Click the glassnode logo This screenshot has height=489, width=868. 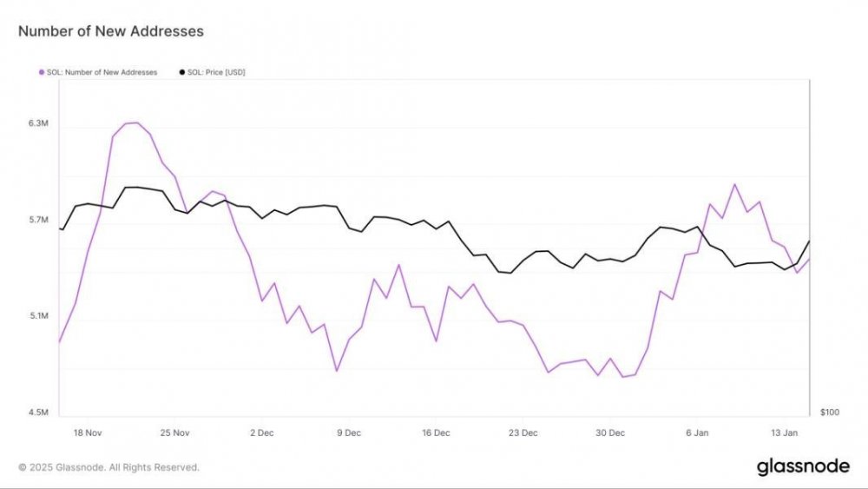tap(803, 466)
